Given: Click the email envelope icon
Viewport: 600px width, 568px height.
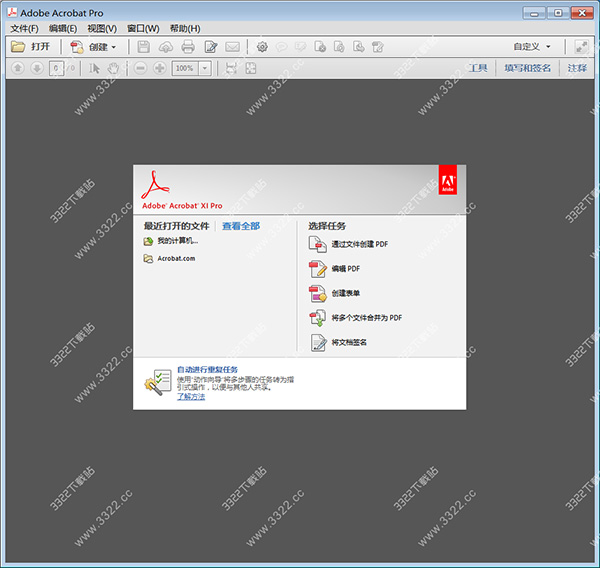Looking at the screenshot, I should [x=232, y=47].
